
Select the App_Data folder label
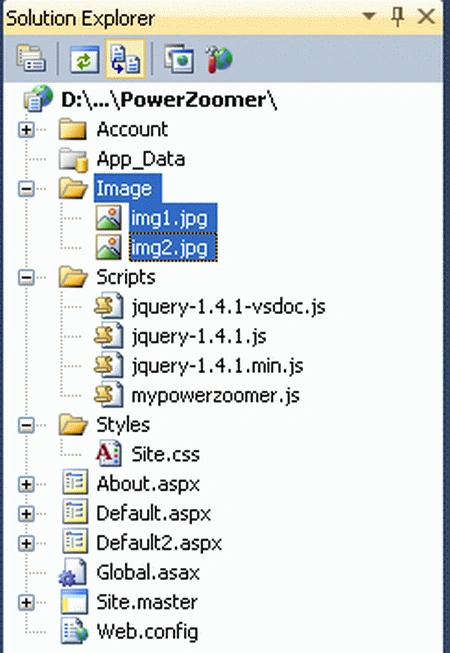[140, 160]
